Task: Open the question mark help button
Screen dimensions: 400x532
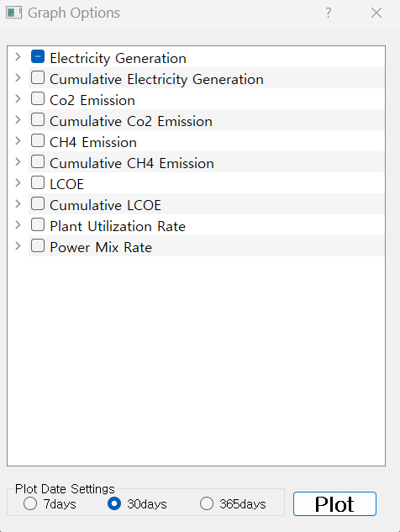Action: point(328,13)
